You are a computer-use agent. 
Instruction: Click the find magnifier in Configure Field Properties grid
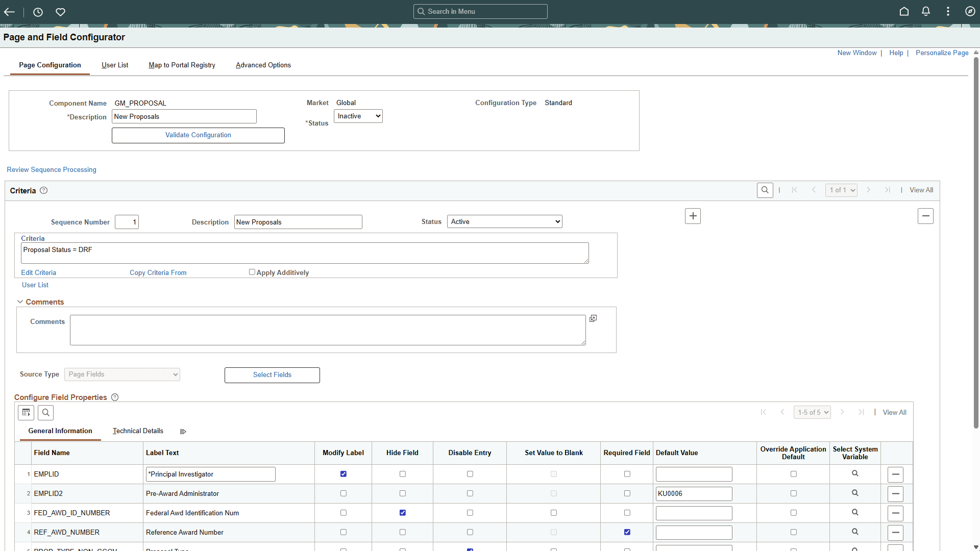pyautogui.click(x=45, y=412)
